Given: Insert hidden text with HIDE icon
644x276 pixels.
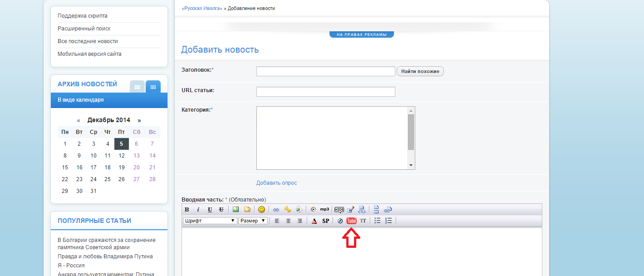Looking at the screenshot, I should [x=339, y=209].
